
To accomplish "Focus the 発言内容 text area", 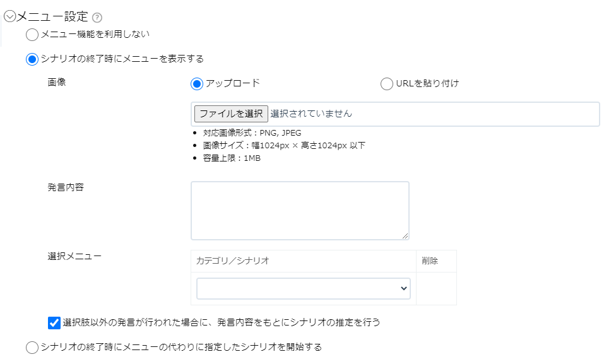I will pyautogui.click(x=300, y=211).
